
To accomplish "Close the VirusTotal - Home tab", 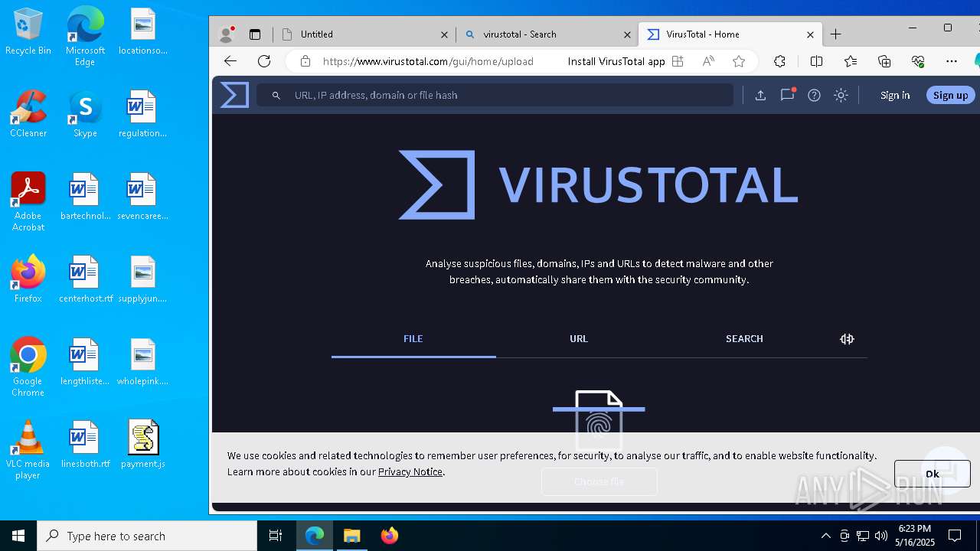I will click(810, 34).
